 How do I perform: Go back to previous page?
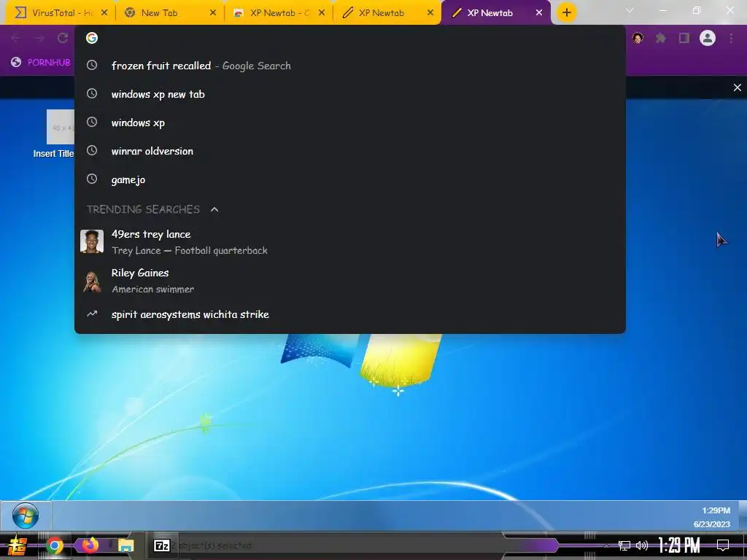click(16, 38)
